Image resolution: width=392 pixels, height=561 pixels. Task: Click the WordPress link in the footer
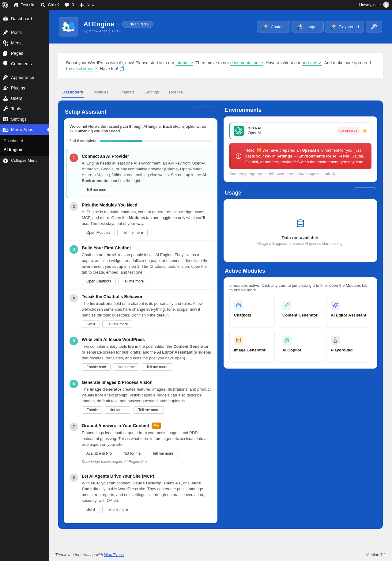tap(114, 555)
